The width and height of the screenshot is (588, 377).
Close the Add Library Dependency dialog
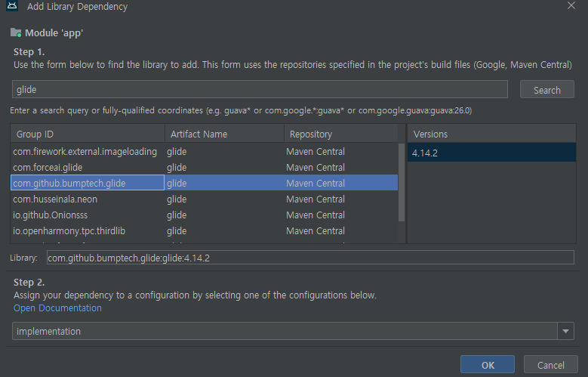571,5
